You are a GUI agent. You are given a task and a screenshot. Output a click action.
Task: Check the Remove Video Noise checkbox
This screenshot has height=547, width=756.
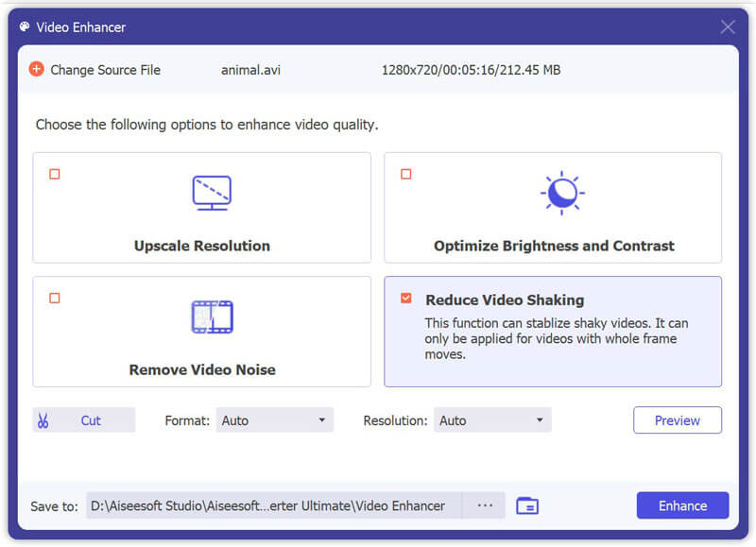pyautogui.click(x=55, y=299)
